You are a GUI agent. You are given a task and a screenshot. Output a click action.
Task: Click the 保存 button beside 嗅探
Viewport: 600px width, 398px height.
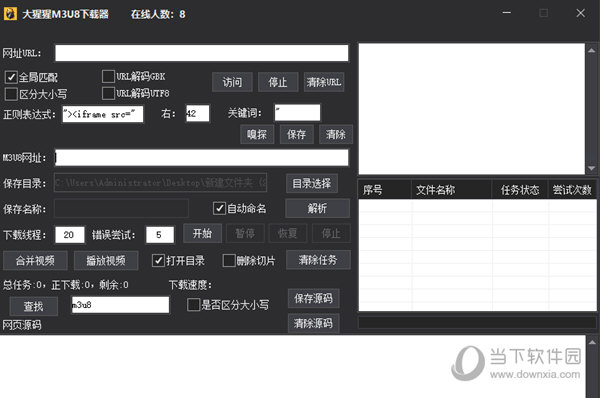[x=297, y=134]
